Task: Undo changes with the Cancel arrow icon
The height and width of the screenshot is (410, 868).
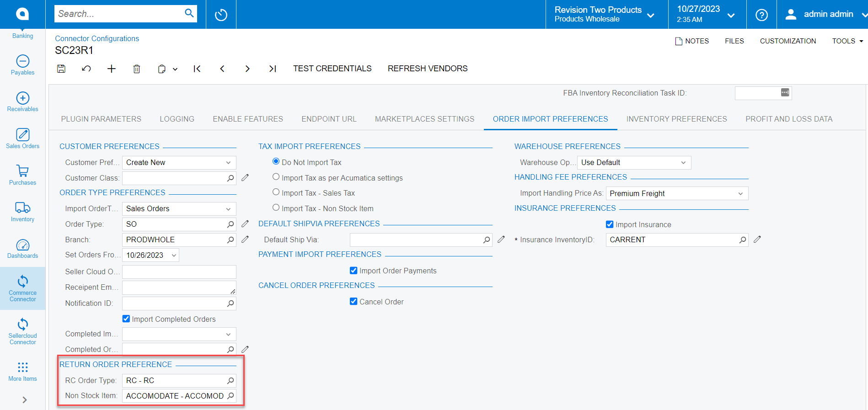Action: pos(86,69)
